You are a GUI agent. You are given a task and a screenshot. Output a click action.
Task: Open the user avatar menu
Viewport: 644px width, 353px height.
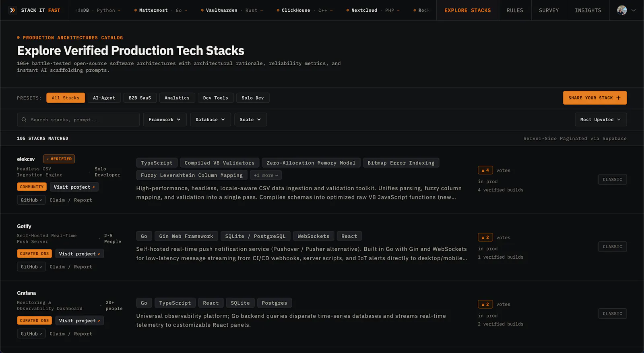coord(622,10)
